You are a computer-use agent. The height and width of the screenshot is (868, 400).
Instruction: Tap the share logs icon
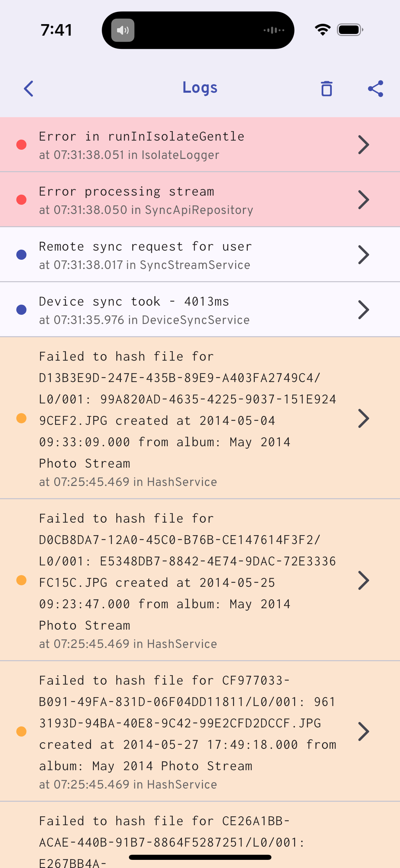(x=376, y=89)
